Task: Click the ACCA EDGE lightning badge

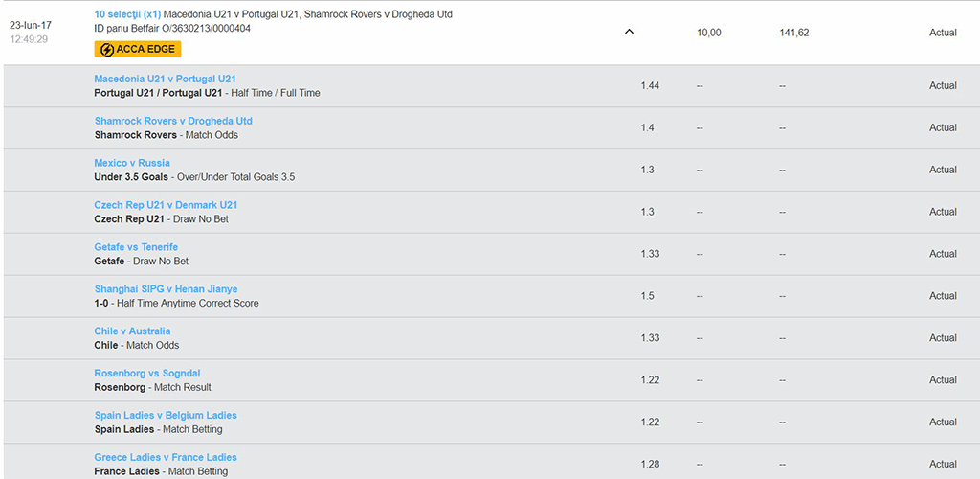Action: (x=138, y=50)
